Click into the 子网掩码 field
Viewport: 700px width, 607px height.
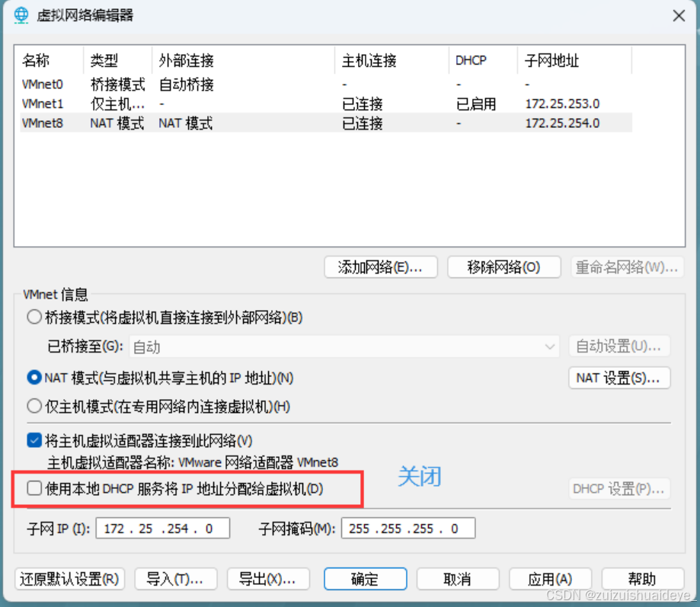point(408,529)
